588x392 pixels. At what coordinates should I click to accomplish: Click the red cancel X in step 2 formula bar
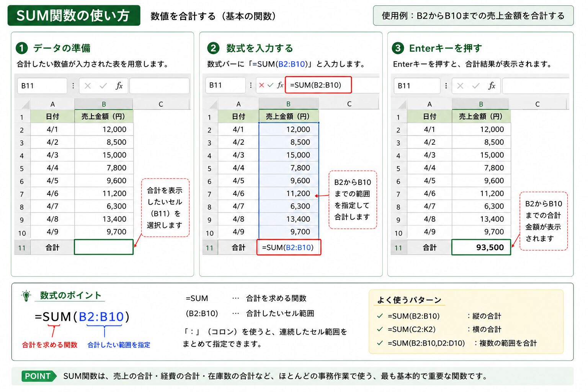coord(261,85)
